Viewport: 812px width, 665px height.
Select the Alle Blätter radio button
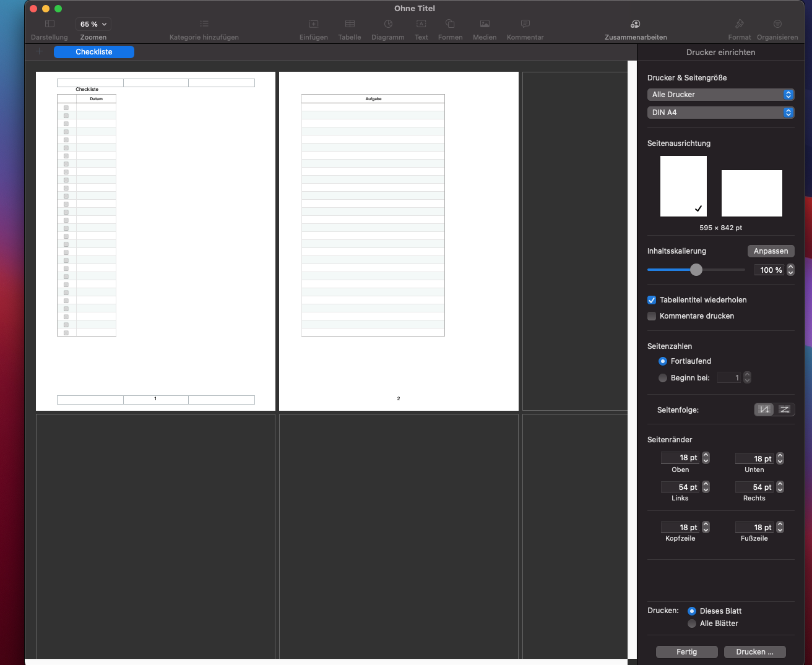pos(692,624)
